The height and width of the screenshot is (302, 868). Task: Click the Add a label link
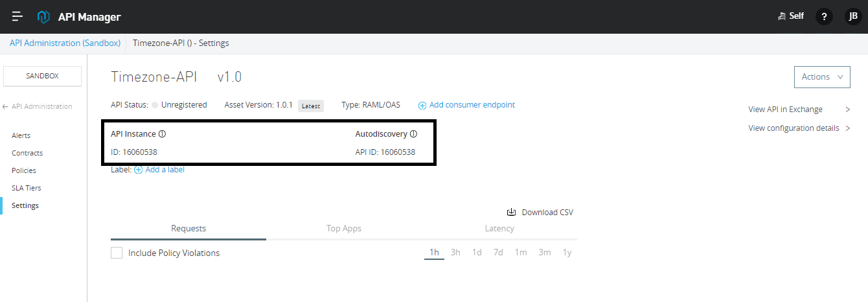click(x=165, y=170)
